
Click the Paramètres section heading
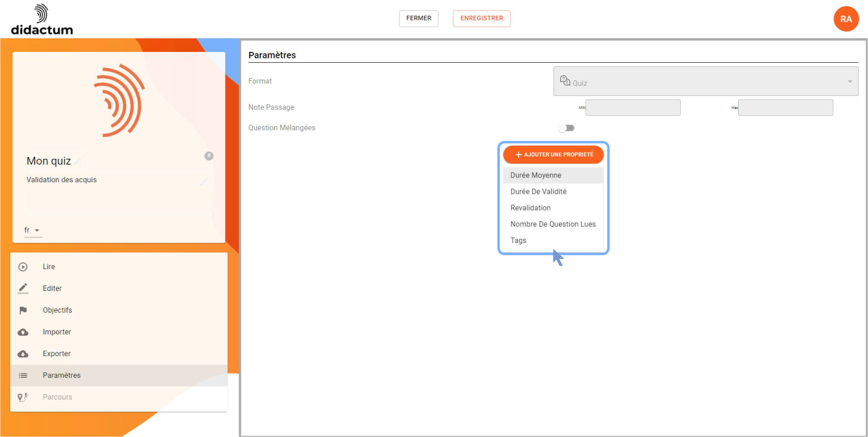tap(272, 55)
